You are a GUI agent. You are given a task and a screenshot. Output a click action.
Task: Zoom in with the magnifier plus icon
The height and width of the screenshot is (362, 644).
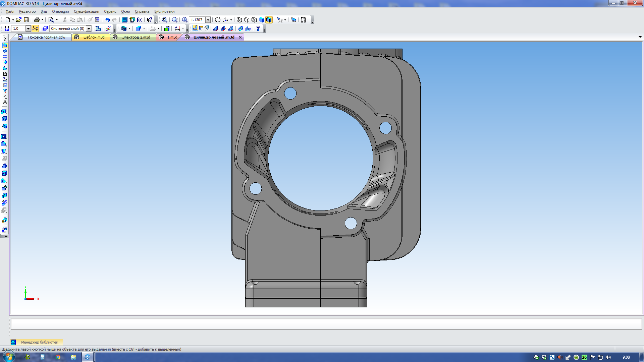click(184, 20)
